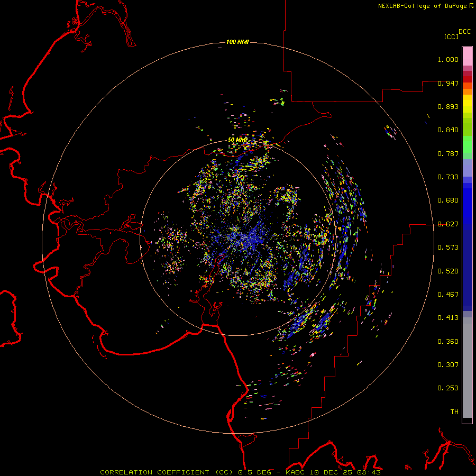Image resolution: width=476 pixels, height=476 pixels.
Task: Click the 50 NMI range ring label
Action: click(x=237, y=140)
